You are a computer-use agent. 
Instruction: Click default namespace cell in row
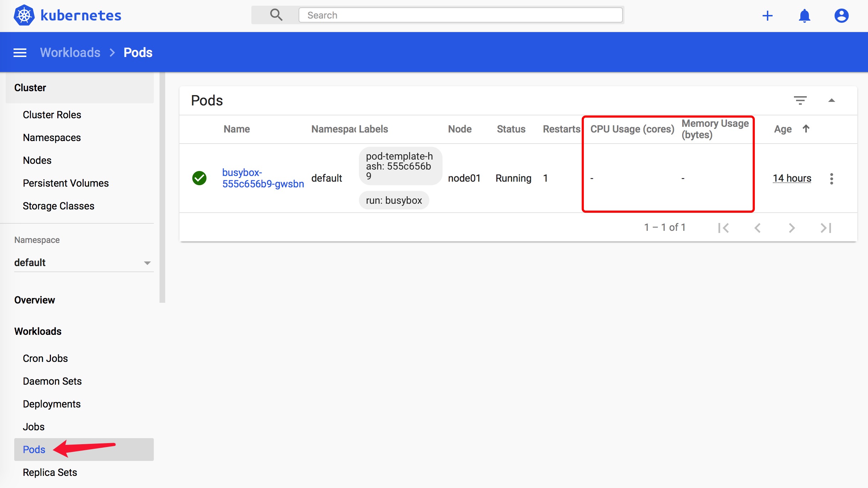pyautogui.click(x=326, y=178)
